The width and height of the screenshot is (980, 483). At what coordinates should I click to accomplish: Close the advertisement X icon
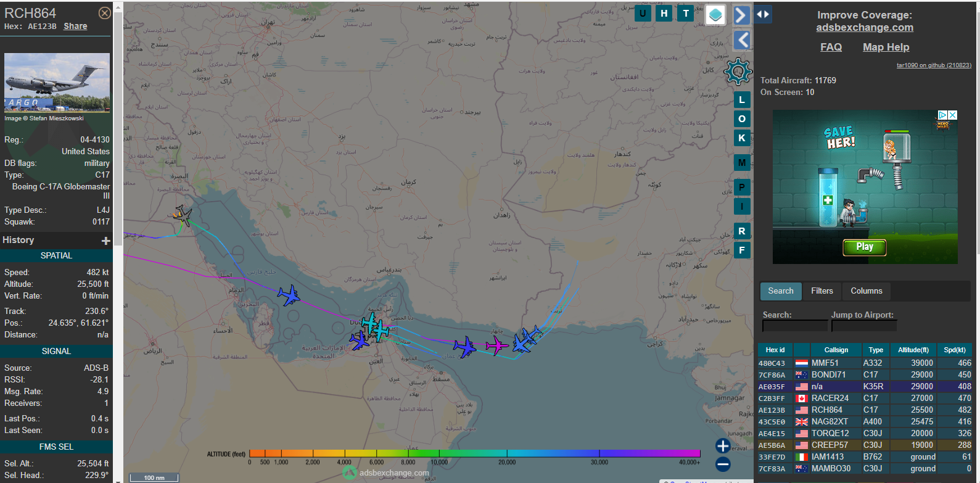point(953,115)
